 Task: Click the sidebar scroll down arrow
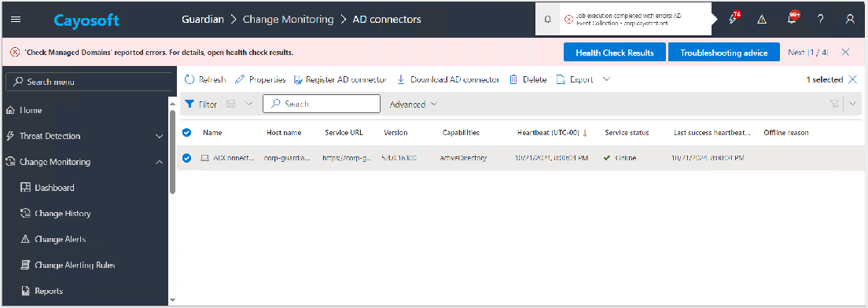point(172,299)
